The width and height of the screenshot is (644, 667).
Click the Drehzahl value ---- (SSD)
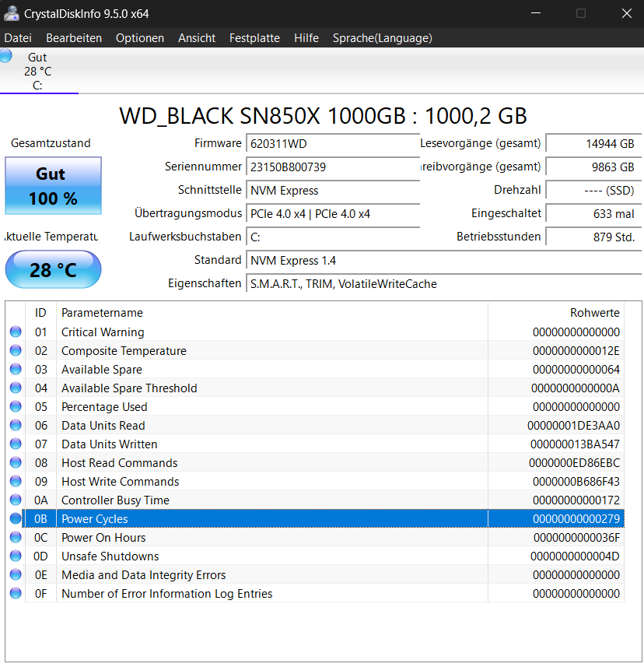click(593, 191)
